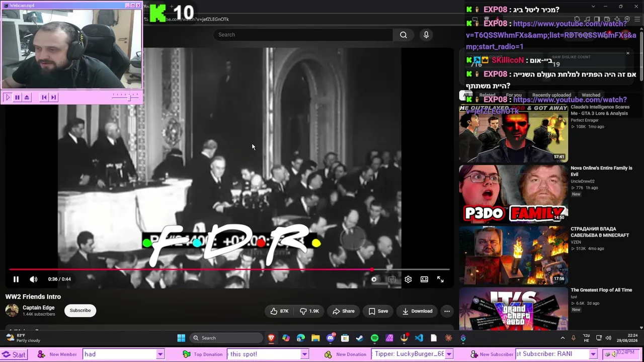Expand the Top Donation dropdown arrow
The image size is (644, 362).
point(304,354)
